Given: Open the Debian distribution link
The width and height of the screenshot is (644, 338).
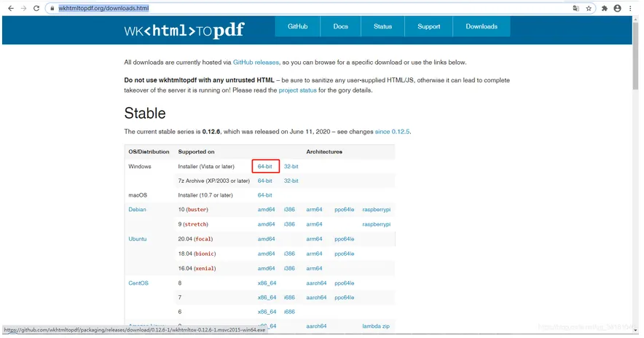Looking at the screenshot, I should [x=137, y=210].
